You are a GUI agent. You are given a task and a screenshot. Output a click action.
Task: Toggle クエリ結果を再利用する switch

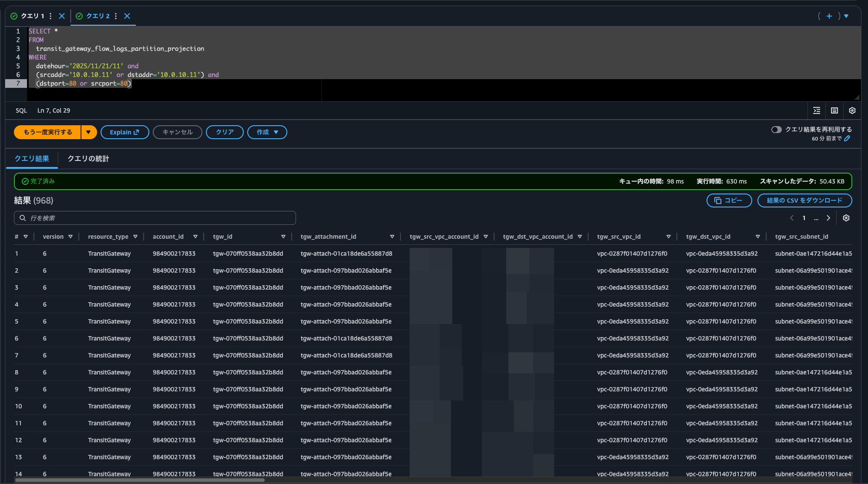(776, 130)
